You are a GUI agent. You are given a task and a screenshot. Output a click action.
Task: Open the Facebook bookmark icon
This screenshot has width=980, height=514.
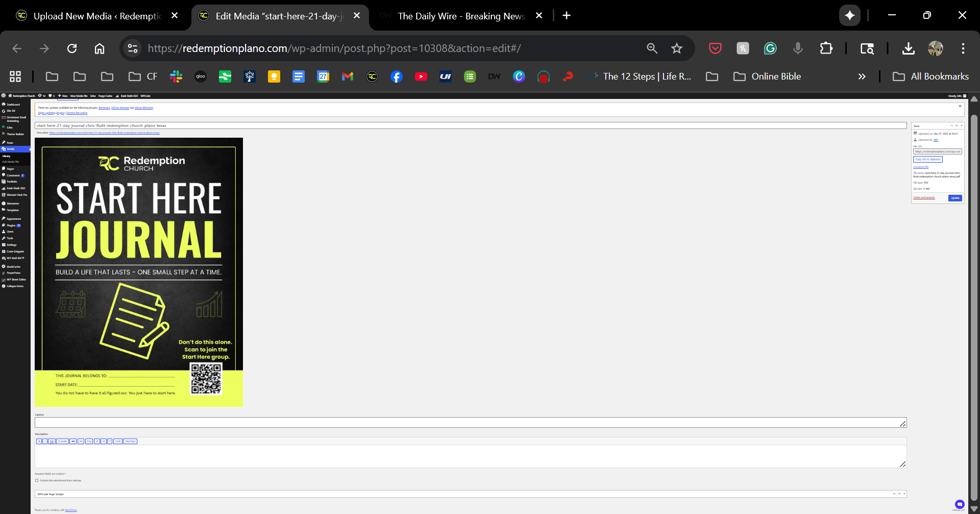click(x=397, y=76)
